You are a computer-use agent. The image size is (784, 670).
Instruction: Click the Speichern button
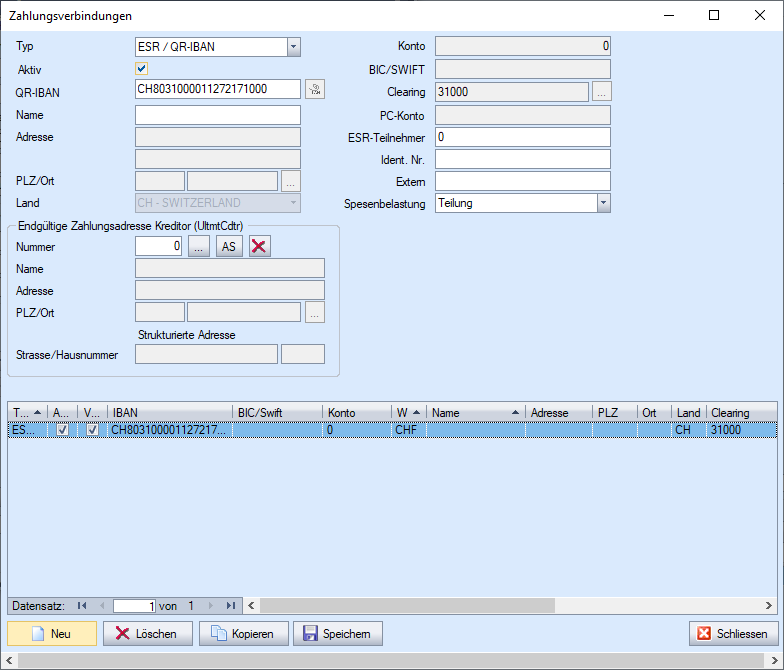point(338,634)
